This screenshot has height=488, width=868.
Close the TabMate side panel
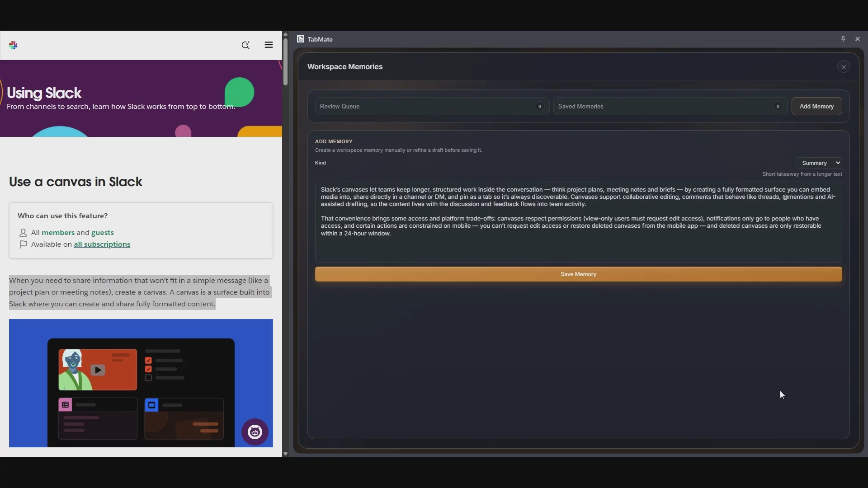(x=858, y=39)
